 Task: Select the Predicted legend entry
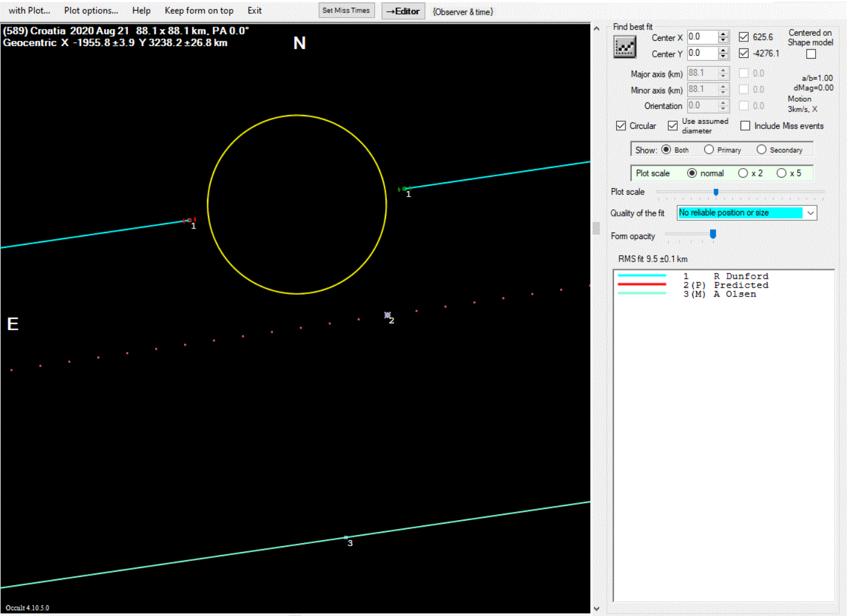tap(741, 285)
